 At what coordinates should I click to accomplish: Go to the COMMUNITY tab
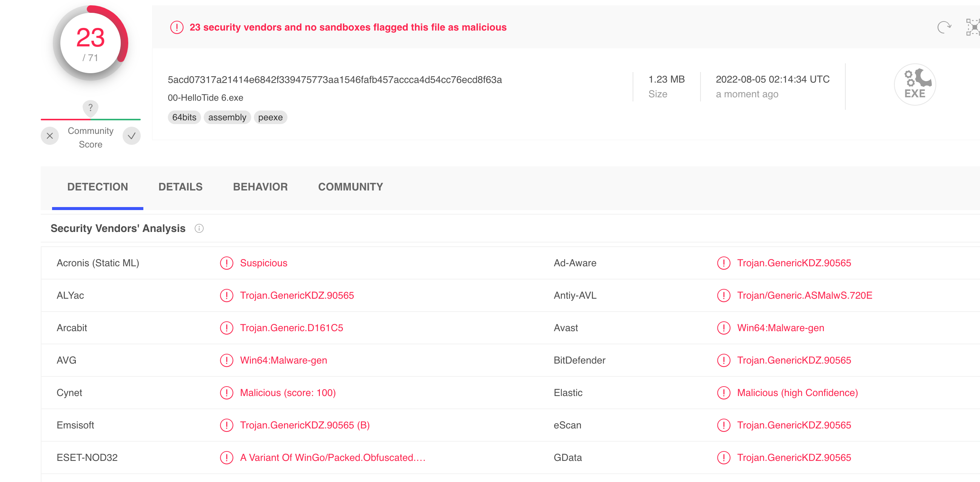[x=350, y=187]
